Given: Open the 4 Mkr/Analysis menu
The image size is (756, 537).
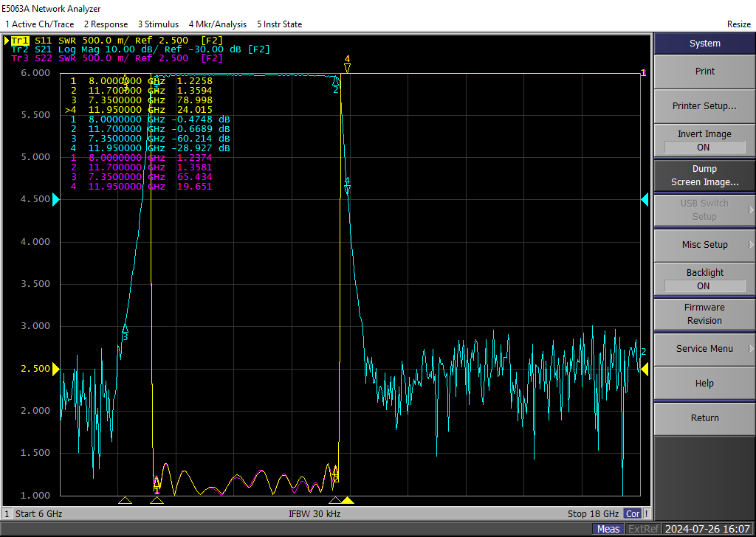Looking at the screenshot, I should (x=217, y=24).
